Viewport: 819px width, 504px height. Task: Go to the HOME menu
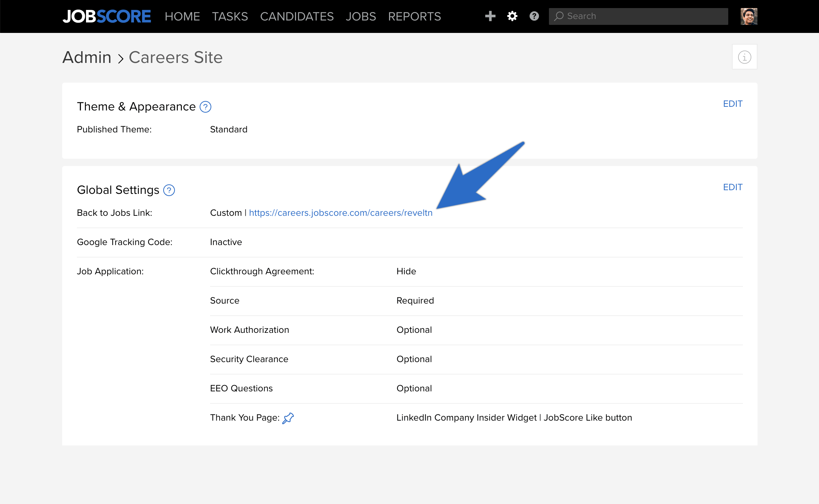(182, 16)
